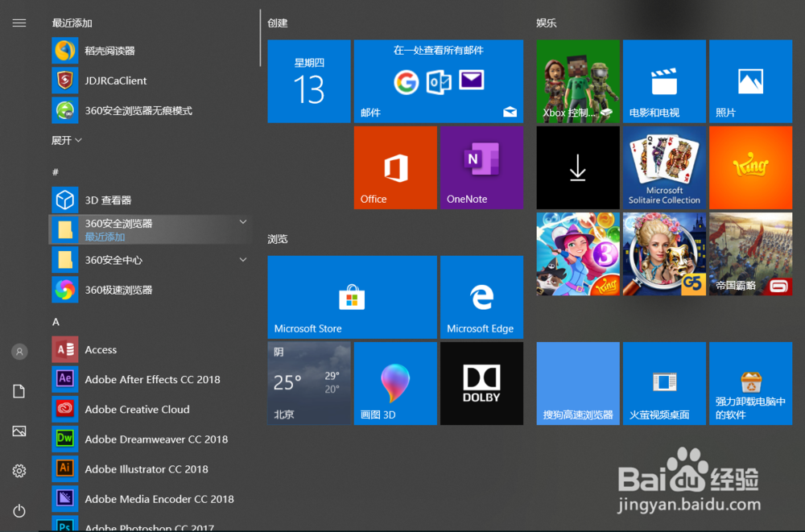Open the Xbox 控制台 tile
The width and height of the screenshot is (805, 532).
578,81
